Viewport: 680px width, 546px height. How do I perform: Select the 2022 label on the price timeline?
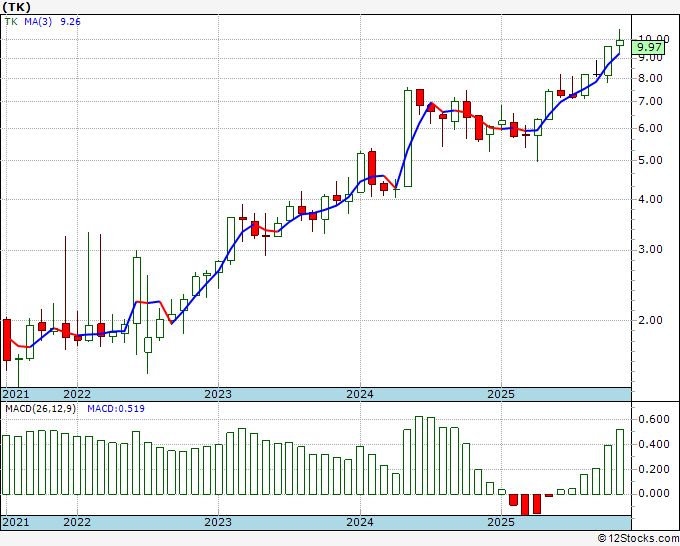77,394
